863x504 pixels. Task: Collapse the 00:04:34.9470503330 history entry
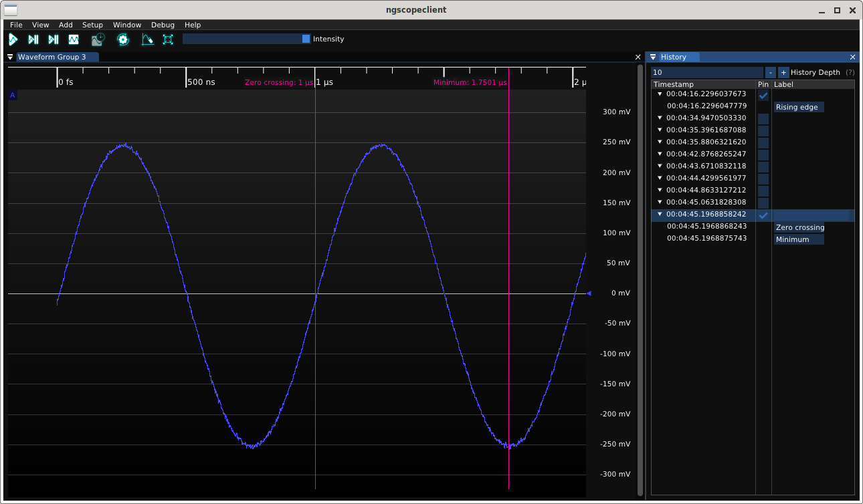[x=660, y=118]
